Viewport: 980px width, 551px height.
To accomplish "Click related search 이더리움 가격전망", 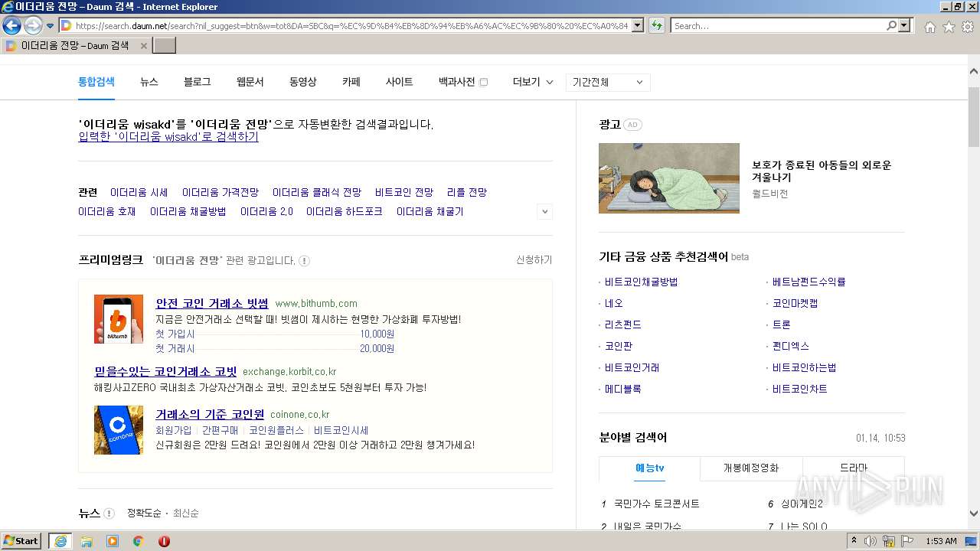I will (x=220, y=192).
